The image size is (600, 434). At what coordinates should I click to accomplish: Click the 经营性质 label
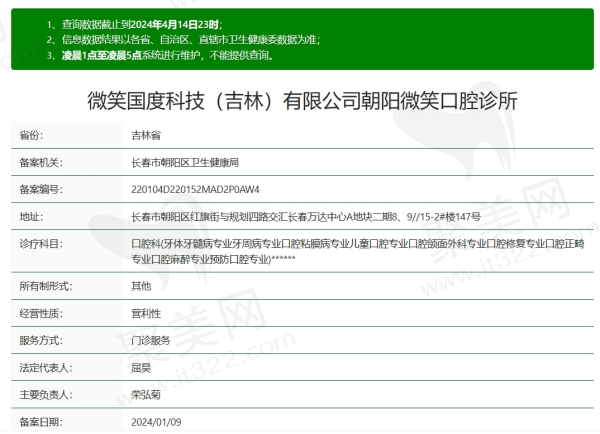(41, 313)
